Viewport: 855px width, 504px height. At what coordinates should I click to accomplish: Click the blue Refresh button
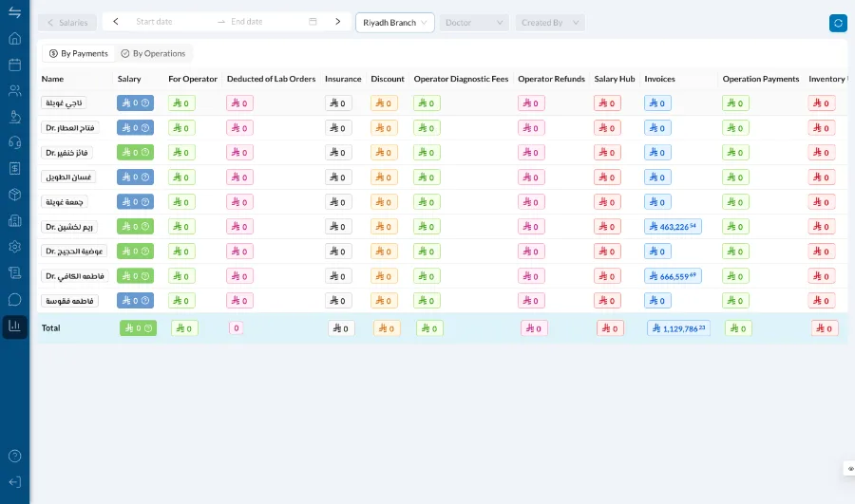(x=838, y=23)
